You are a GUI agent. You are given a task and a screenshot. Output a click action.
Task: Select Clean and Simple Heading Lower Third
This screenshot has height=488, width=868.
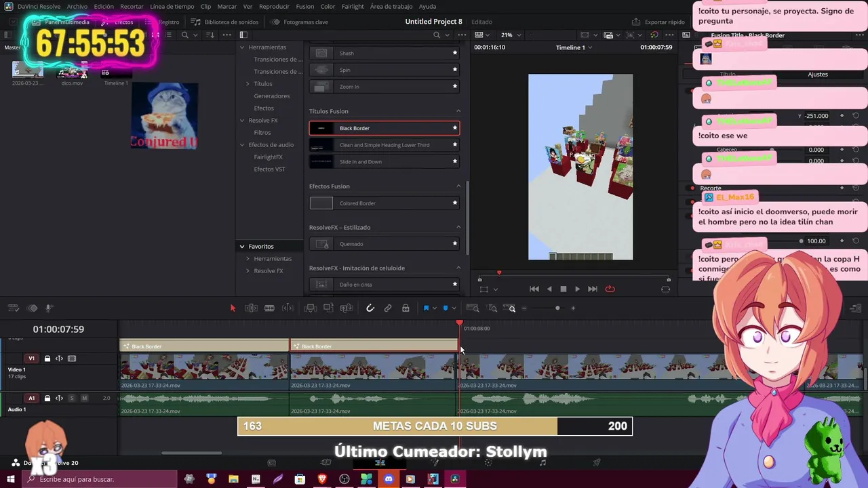click(x=384, y=145)
